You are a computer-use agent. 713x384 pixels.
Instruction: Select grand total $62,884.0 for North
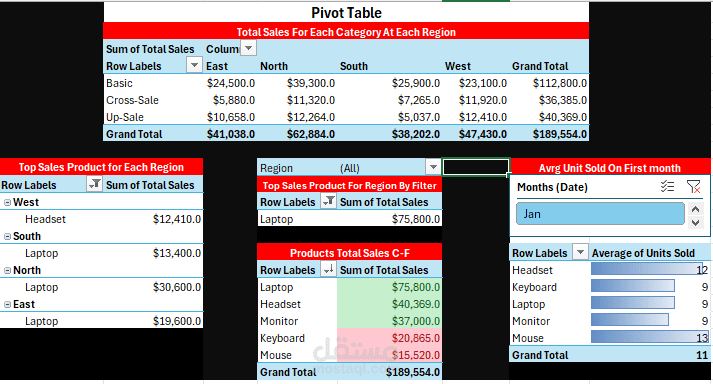click(311, 134)
